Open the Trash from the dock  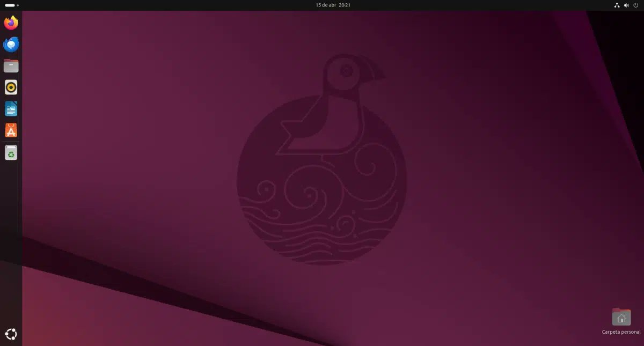pos(11,153)
